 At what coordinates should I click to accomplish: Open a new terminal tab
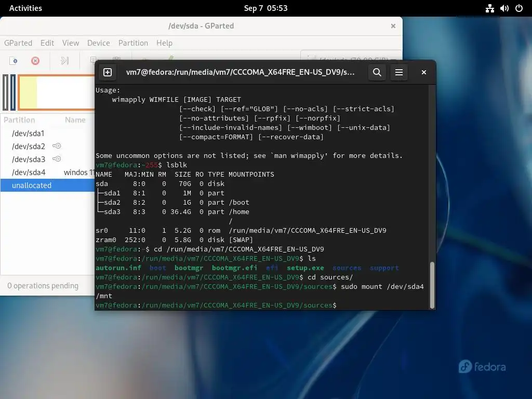[108, 72]
